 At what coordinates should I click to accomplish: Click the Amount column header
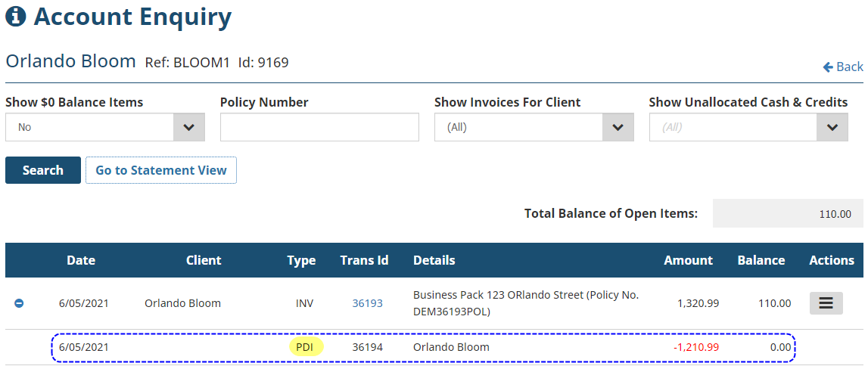pyautogui.click(x=688, y=260)
